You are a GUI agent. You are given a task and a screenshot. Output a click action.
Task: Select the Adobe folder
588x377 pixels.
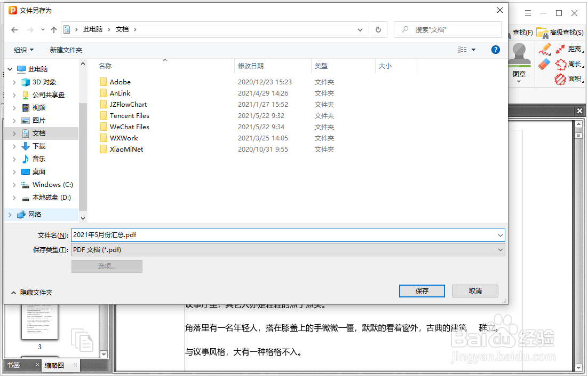click(x=120, y=82)
